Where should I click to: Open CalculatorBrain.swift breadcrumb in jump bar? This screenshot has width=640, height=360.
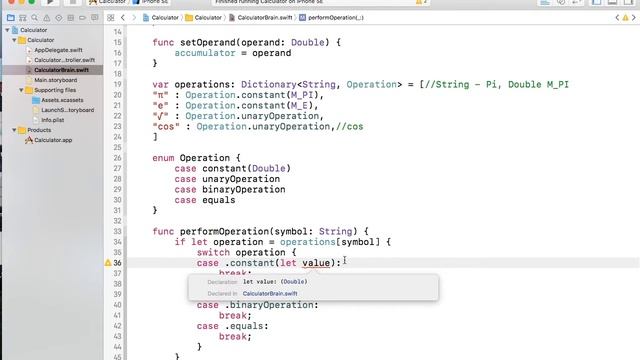coord(260,18)
